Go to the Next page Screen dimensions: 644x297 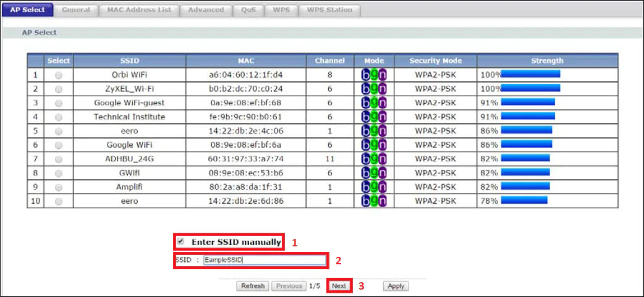[339, 286]
